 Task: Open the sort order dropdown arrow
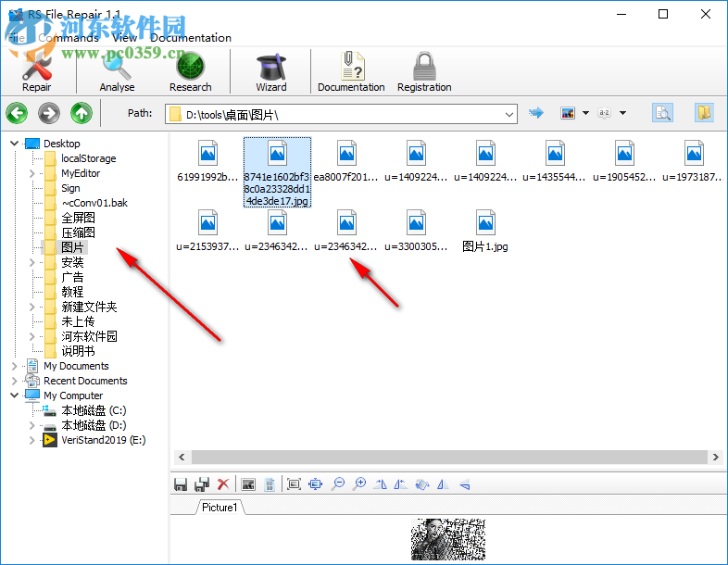pos(623,113)
